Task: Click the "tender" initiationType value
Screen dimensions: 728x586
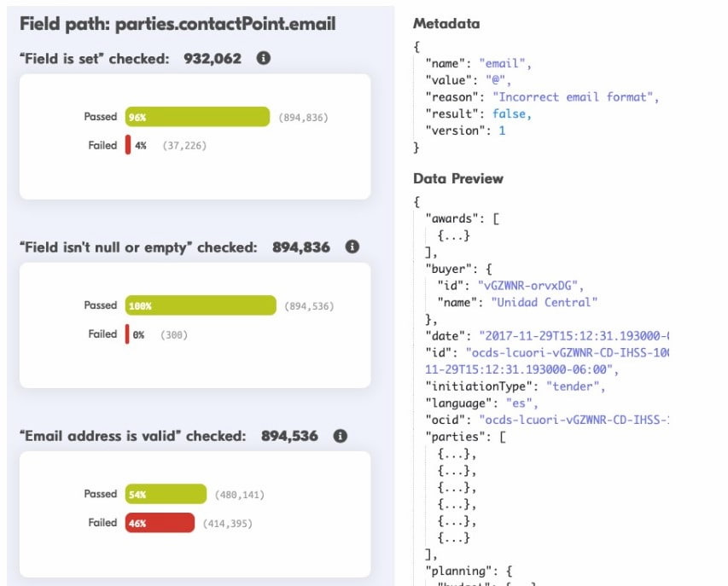Action: pyautogui.click(x=576, y=386)
